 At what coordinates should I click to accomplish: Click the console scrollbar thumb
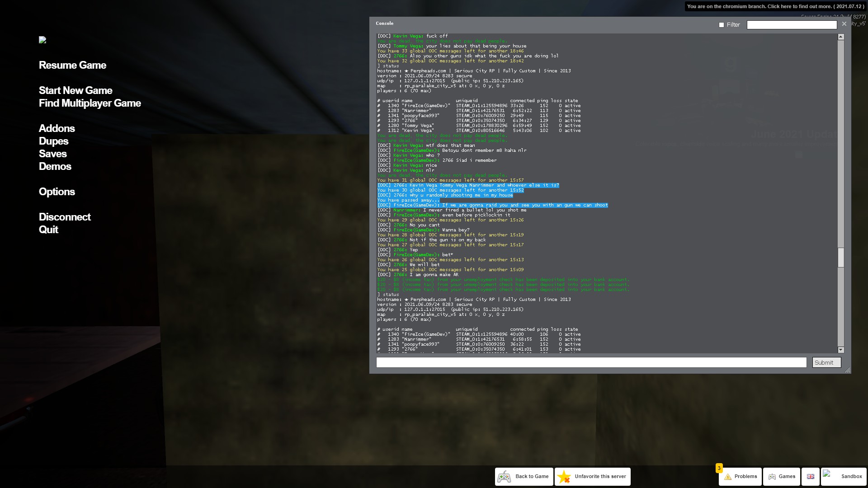point(841,258)
